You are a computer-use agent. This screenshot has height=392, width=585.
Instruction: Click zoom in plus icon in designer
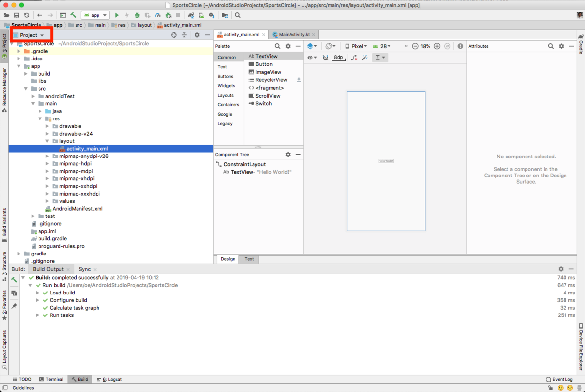(437, 46)
